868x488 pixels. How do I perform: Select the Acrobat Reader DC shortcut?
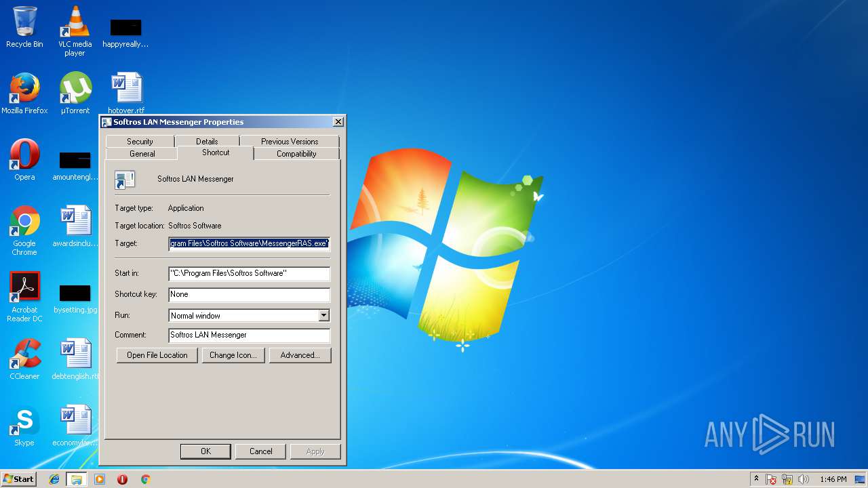pos(24,297)
